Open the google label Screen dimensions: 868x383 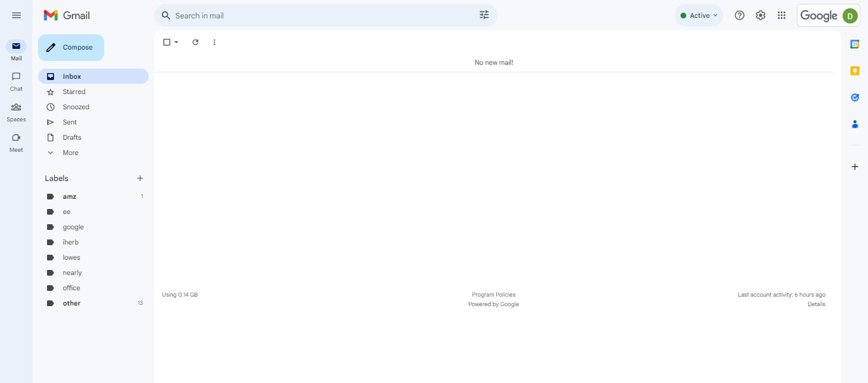(x=93, y=227)
